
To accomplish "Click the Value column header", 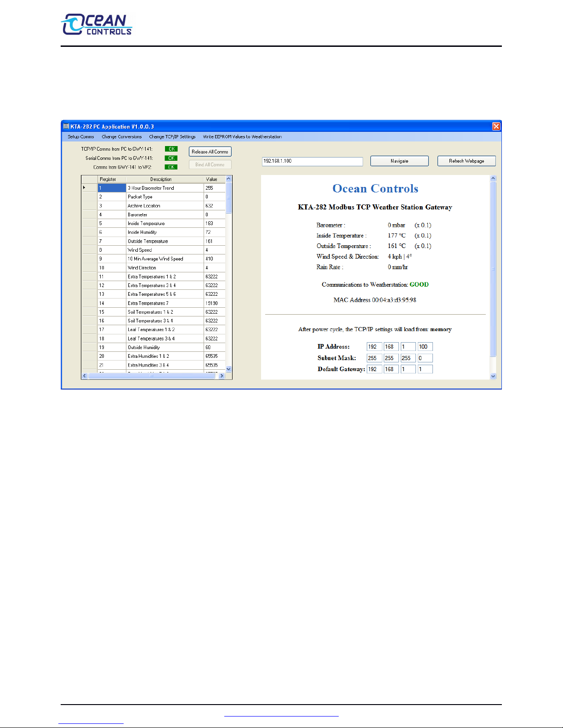I will pyautogui.click(x=215, y=179).
